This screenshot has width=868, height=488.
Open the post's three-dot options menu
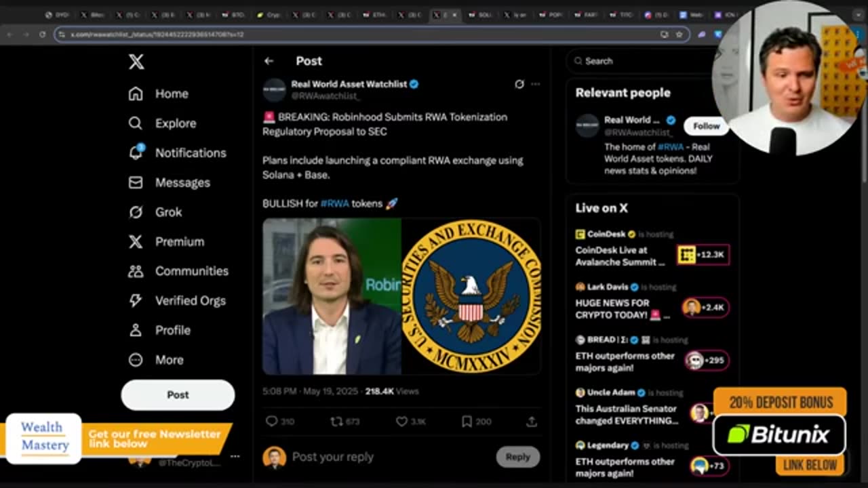click(535, 84)
